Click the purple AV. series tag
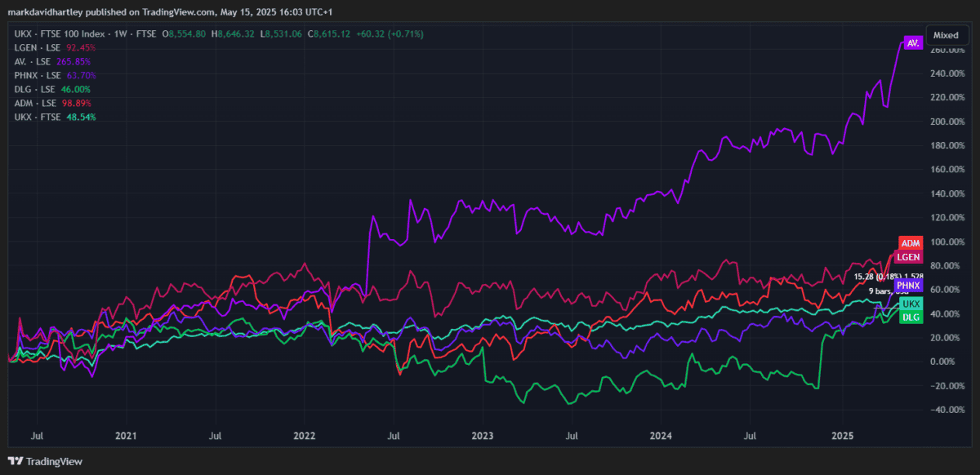 912,43
